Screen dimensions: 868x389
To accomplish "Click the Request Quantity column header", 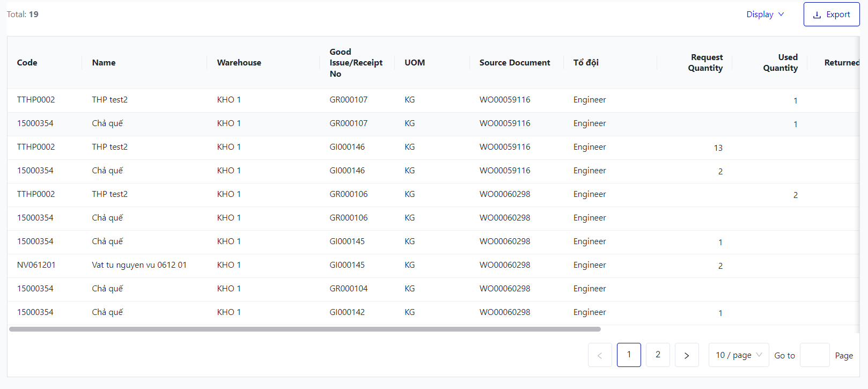I will coord(705,63).
